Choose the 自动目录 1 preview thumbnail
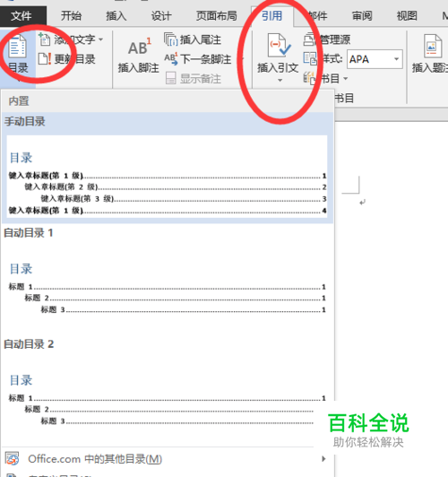Viewport: 448px width, 477px height. (167, 288)
